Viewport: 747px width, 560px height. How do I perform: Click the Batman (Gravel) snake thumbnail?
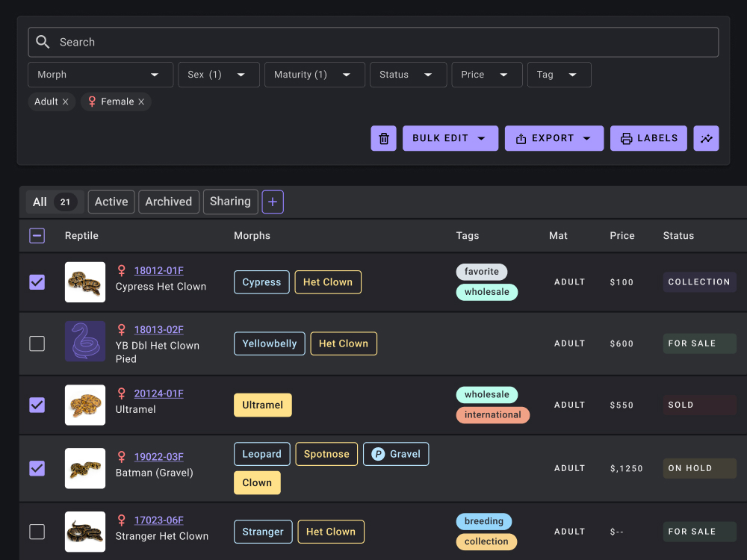pyautogui.click(x=85, y=468)
